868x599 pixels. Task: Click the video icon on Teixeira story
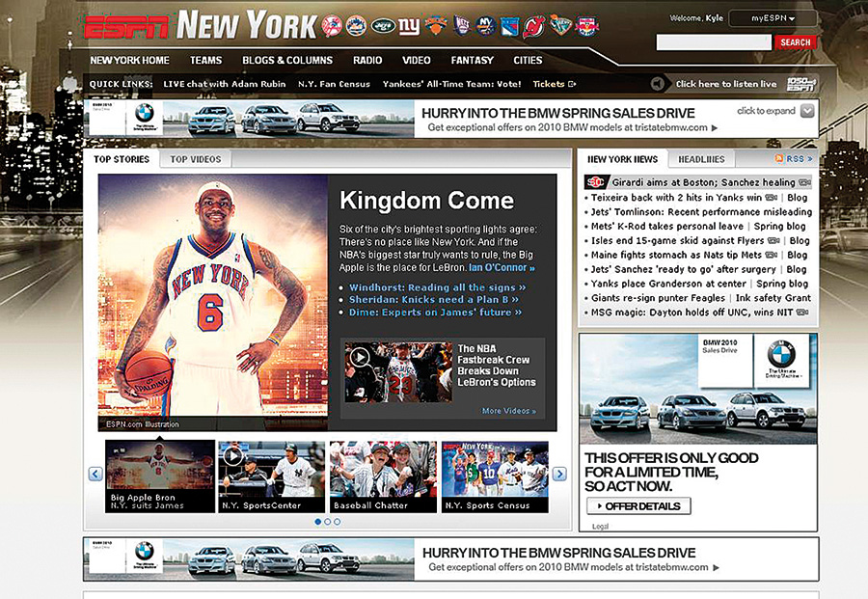[x=772, y=198]
